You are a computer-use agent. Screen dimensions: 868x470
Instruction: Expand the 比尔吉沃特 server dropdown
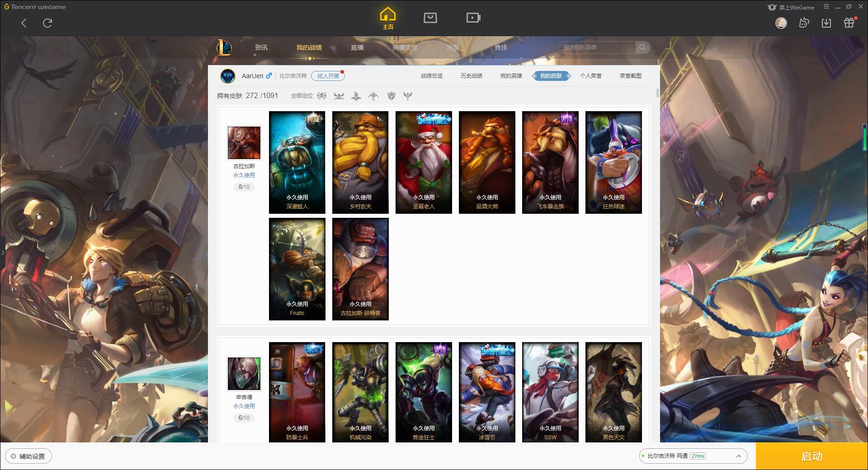pos(693,456)
